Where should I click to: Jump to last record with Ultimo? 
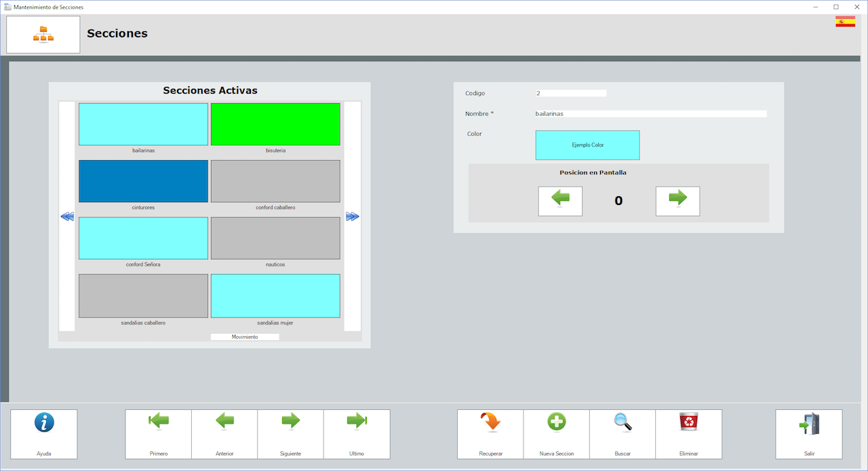click(357, 422)
